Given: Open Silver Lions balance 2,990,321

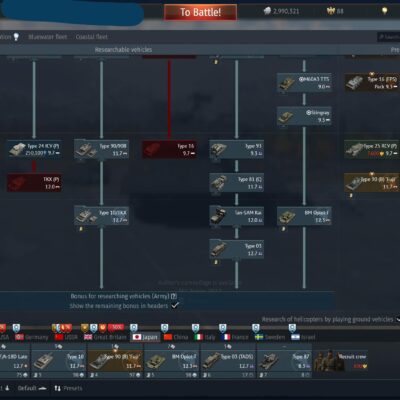Looking at the screenshot, I should point(281,11).
